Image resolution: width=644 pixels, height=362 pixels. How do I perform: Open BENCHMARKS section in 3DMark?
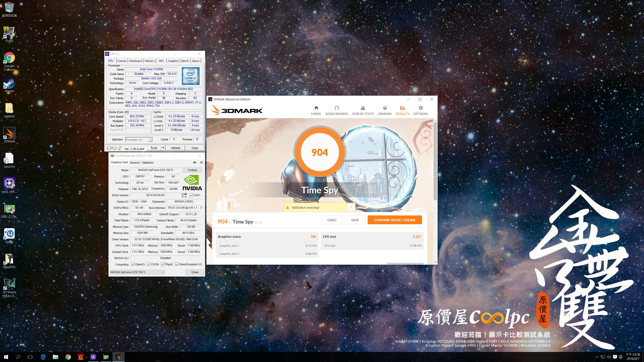pyautogui.click(x=336, y=110)
